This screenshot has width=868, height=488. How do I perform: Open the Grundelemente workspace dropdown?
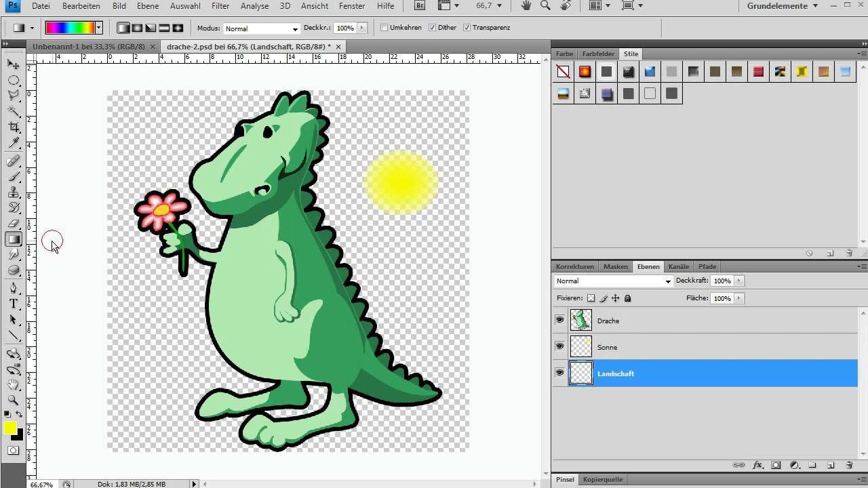[783, 6]
